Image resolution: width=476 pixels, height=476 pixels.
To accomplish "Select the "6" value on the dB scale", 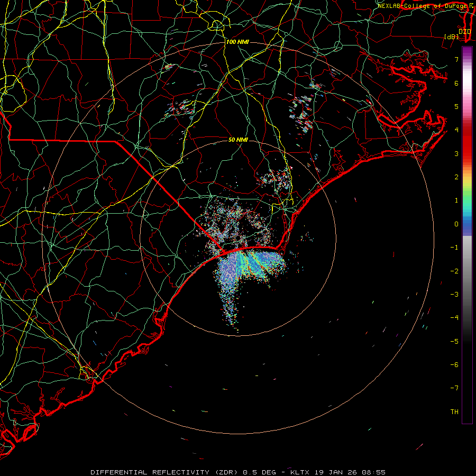I will (456, 83).
